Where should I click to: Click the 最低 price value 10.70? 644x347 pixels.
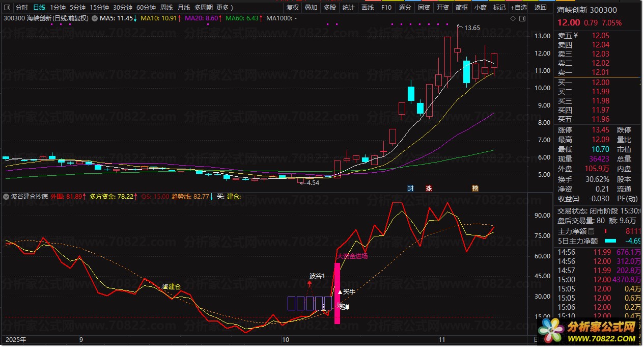point(600,149)
